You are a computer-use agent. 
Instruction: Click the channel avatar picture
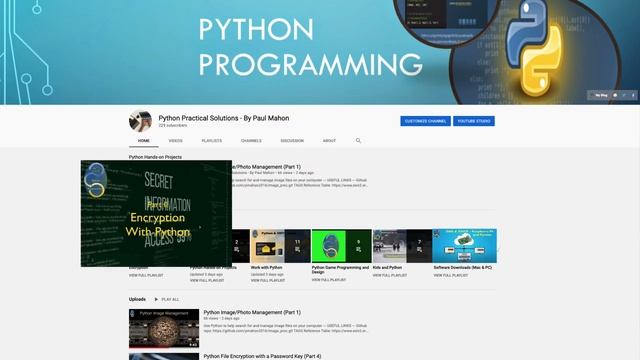[140, 121]
